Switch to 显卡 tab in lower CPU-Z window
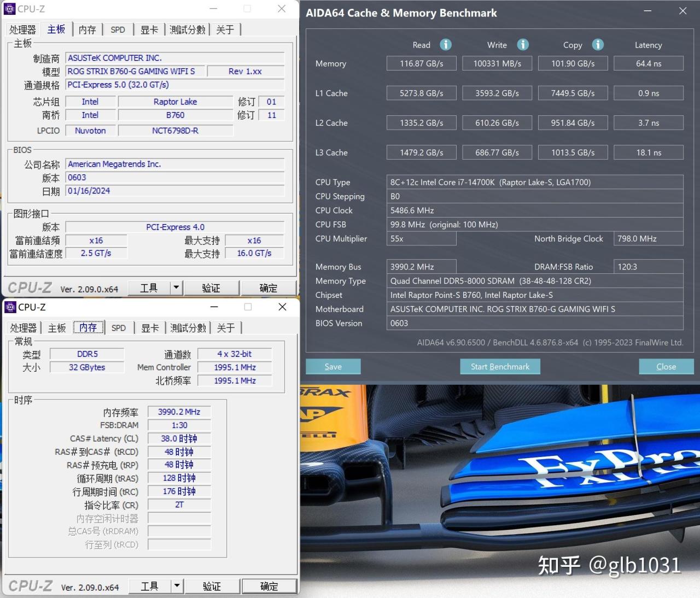 150,328
